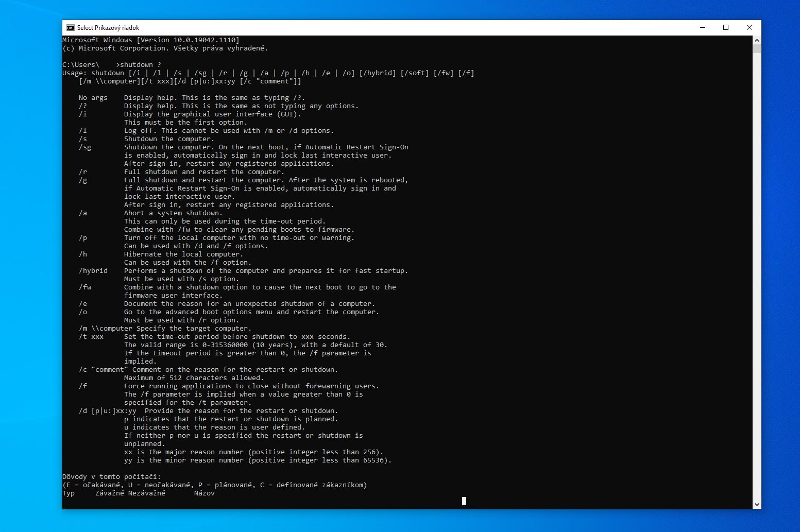The height and width of the screenshot is (532, 800).
Task: Click 'xx is the major reason number' line
Action: [254, 452]
